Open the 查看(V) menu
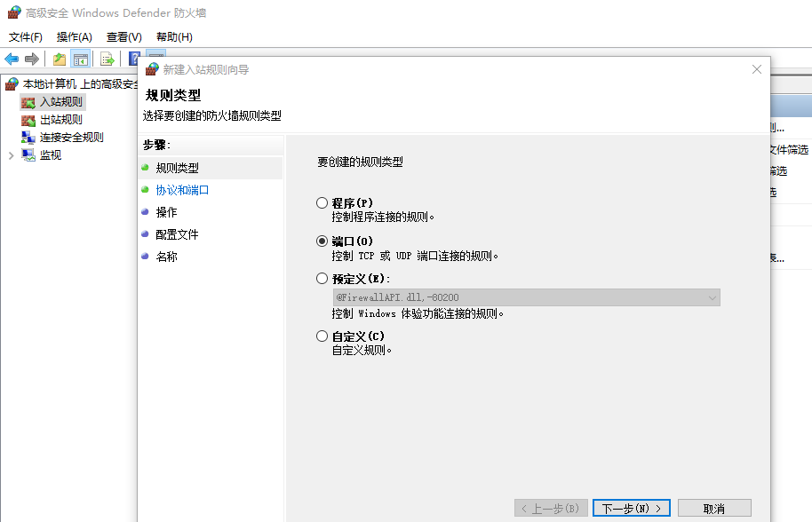The height and width of the screenshot is (522, 812). [123, 36]
